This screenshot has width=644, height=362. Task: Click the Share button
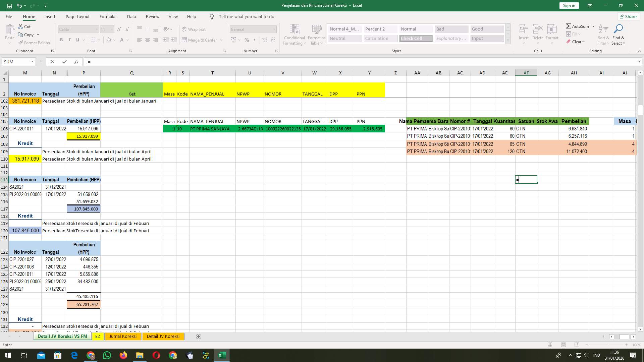tap(628, 16)
